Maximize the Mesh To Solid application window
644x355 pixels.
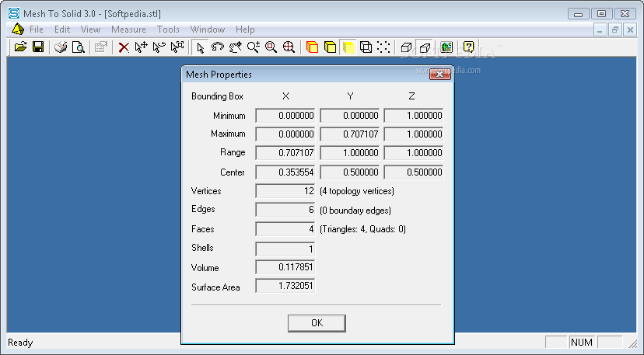(602, 13)
